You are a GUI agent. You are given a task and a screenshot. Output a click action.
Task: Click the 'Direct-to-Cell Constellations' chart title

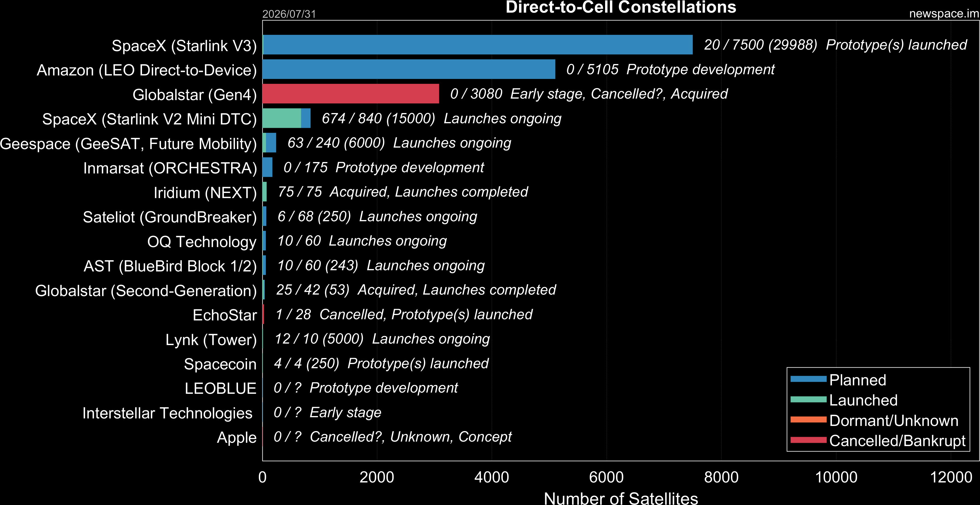(621, 8)
